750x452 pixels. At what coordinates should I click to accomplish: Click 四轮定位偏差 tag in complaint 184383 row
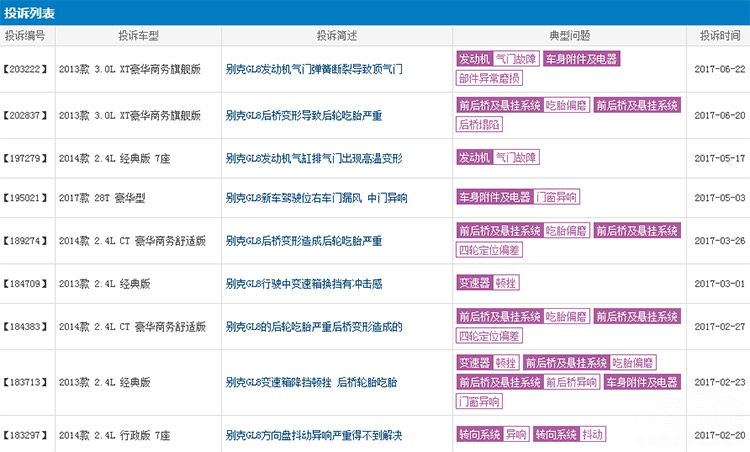490,336
